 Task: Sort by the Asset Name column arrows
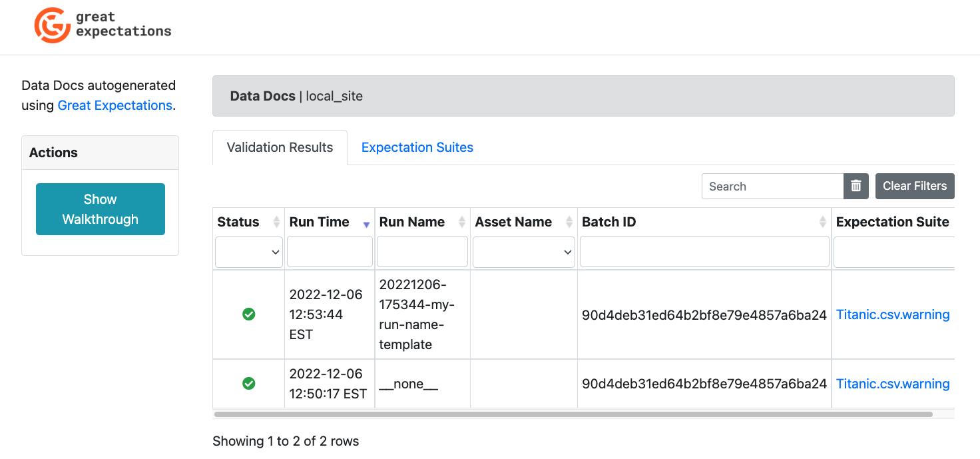pos(569,223)
